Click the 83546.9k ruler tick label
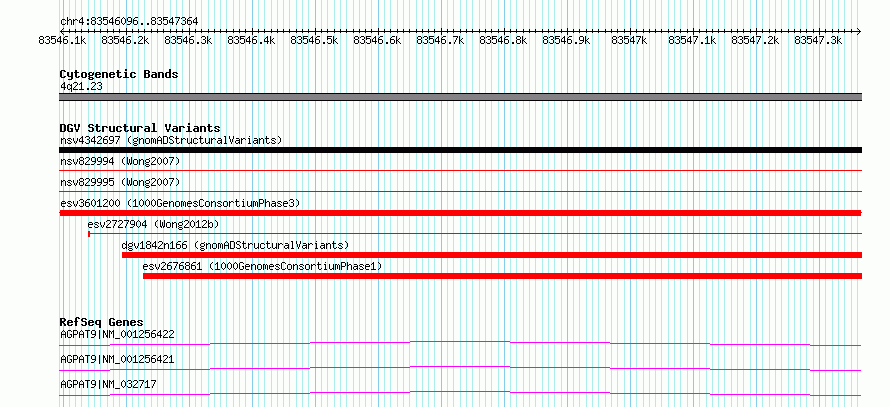The height and width of the screenshot is (407, 890). tap(566, 40)
